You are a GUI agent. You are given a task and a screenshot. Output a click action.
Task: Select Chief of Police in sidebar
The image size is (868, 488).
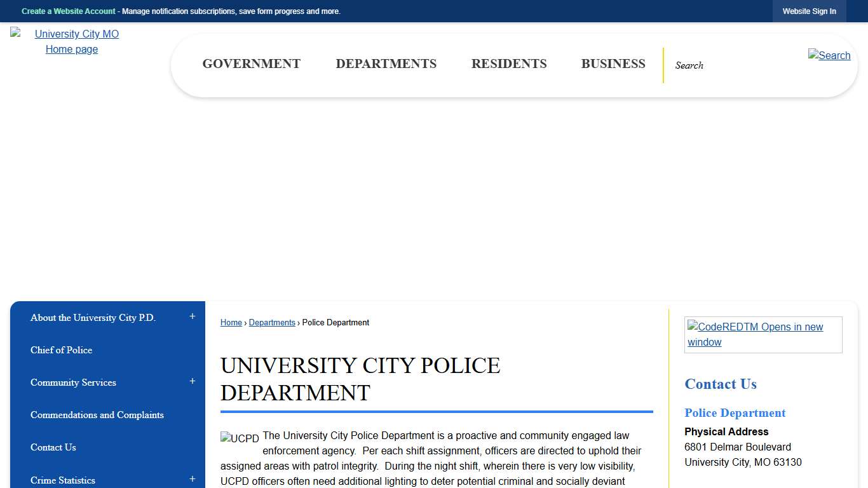tap(61, 350)
